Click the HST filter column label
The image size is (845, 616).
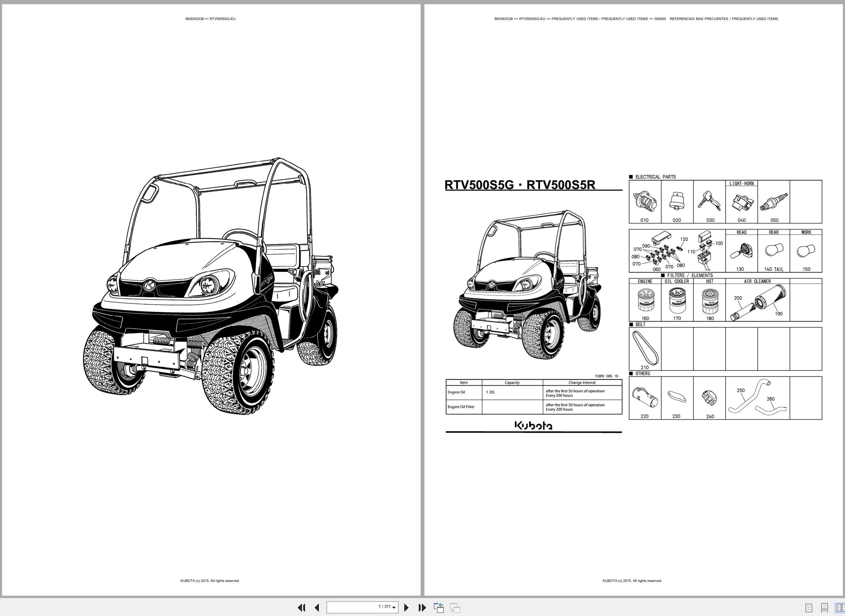[x=710, y=282]
